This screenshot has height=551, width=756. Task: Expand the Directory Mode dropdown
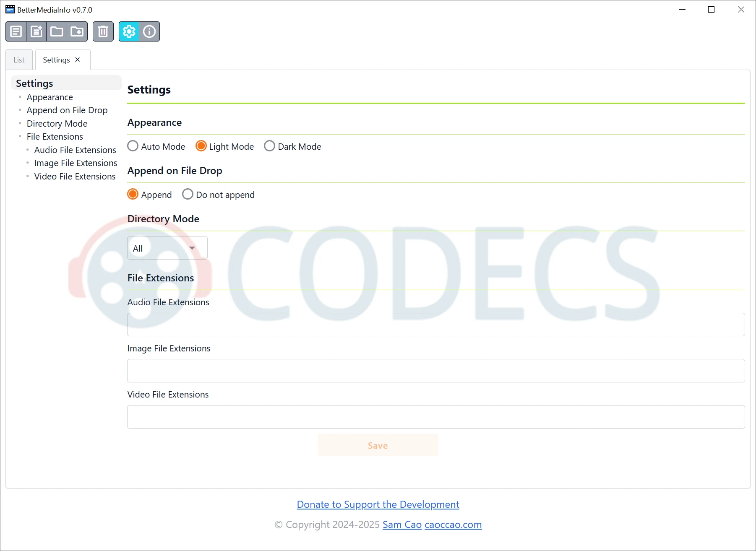(x=167, y=248)
